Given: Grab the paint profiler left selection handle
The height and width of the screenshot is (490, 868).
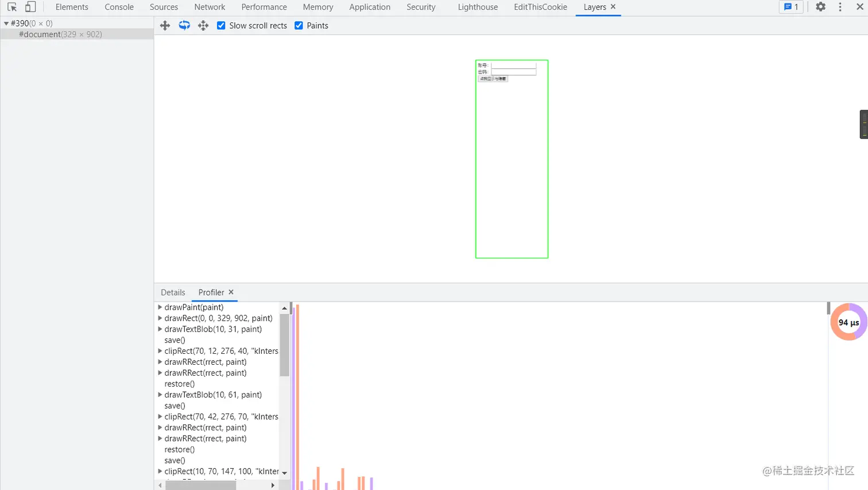Looking at the screenshot, I should click(x=291, y=308).
